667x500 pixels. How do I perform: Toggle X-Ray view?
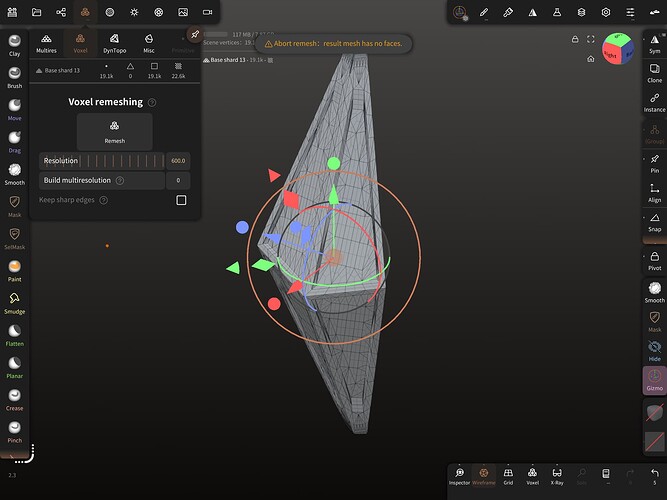pyautogui.click(x=557, y=477)
